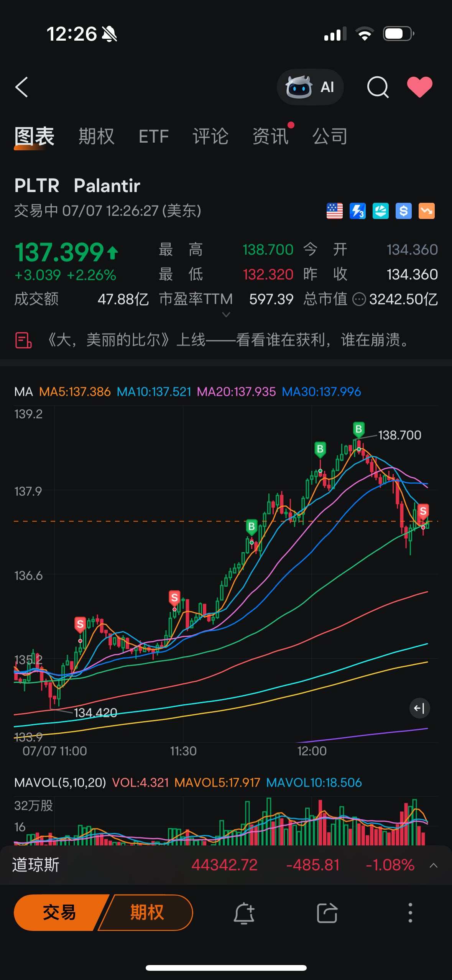This screenshot has width=452, height=980.
Task: Tap the S marker near 11:00
Action: pyautogui.click(x=80, y=625)
